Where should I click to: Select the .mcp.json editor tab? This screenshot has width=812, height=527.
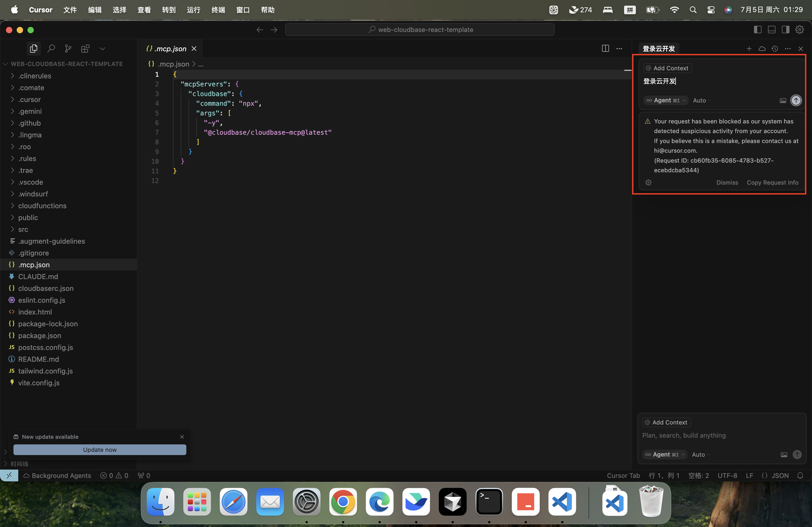coord(169,49)
